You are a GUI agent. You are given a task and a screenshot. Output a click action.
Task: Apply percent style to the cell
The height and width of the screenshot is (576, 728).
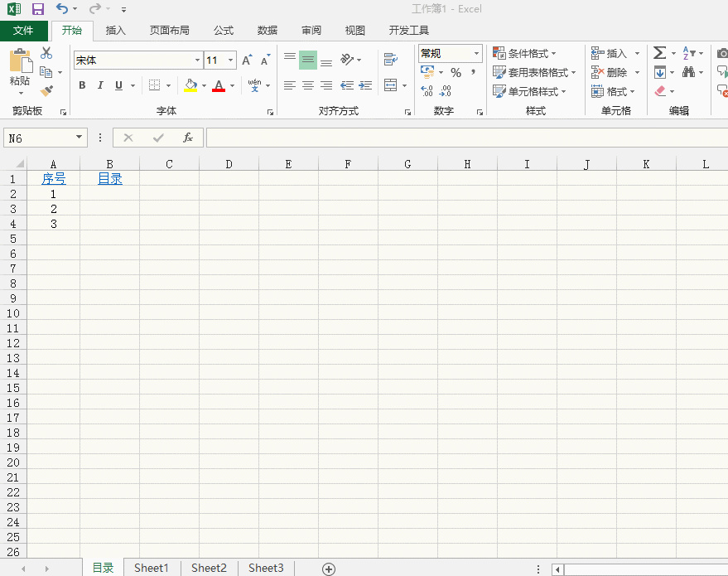[456, 72]
